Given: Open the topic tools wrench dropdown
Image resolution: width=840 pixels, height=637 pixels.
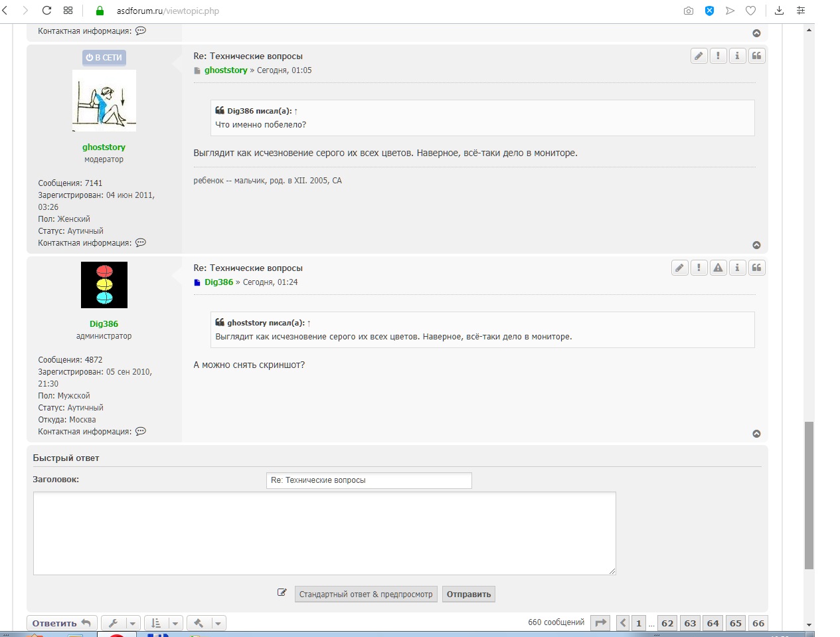Looking at the screenshot, I should point(120,623).
